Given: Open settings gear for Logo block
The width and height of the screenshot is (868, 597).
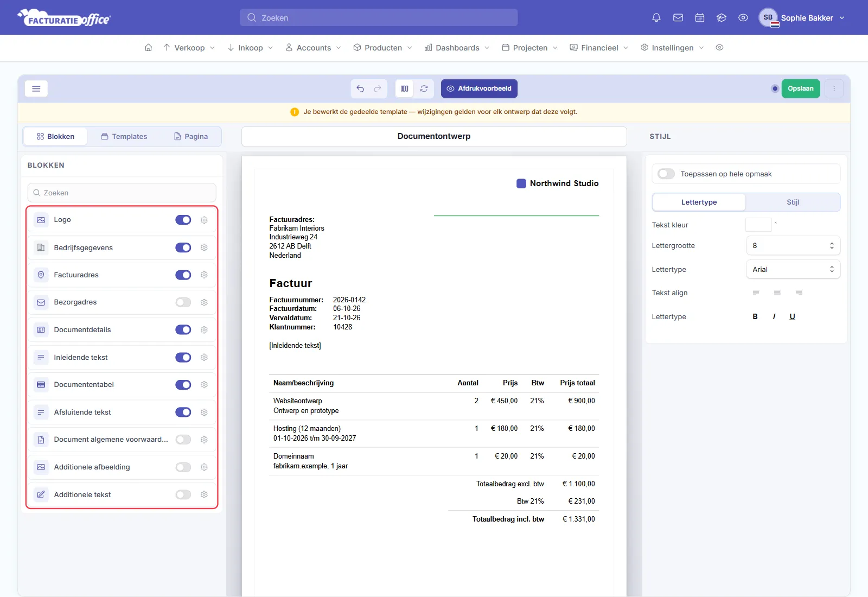Looking at the screenshot, I should [204, 220].
